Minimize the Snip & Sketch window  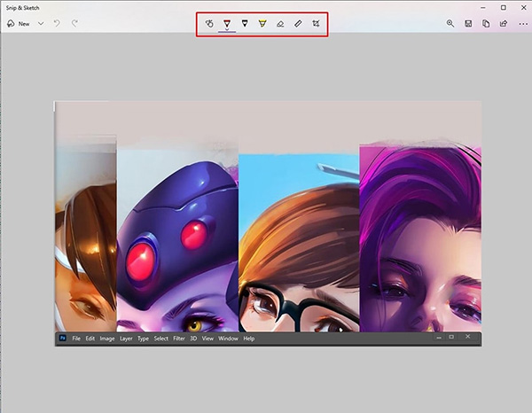483,7
